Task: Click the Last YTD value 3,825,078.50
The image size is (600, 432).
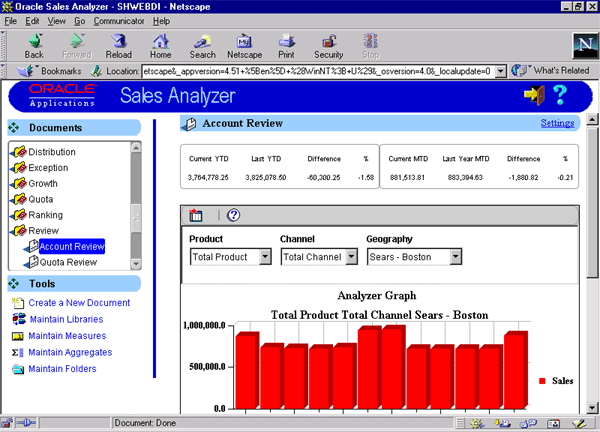Action: tap(266, 178)
